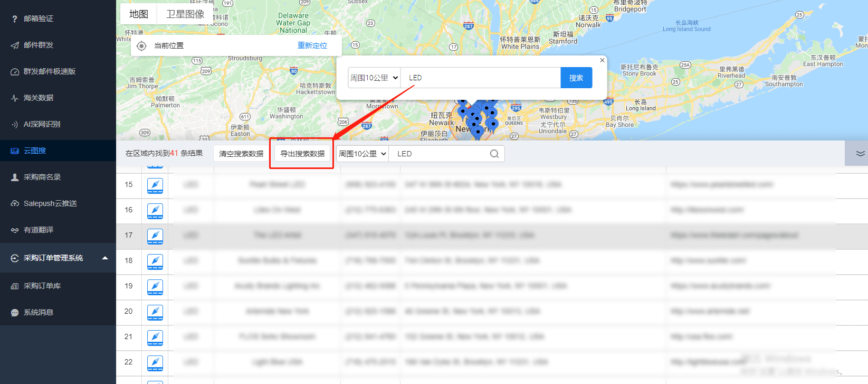Open 采购订单库 in the sidebar
This screenshot has width=868, height=384.
coord(58,286)
